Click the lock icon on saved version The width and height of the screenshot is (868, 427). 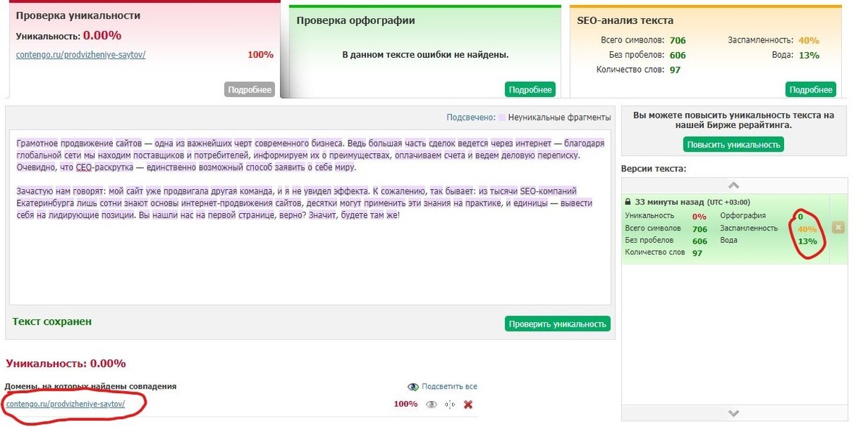point(628,202)
